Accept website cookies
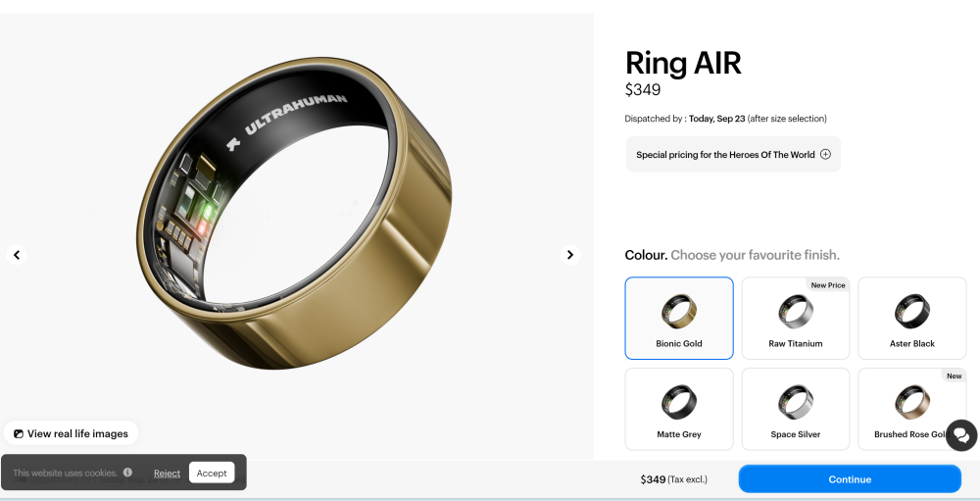980x501 pixels. (212, 473)
